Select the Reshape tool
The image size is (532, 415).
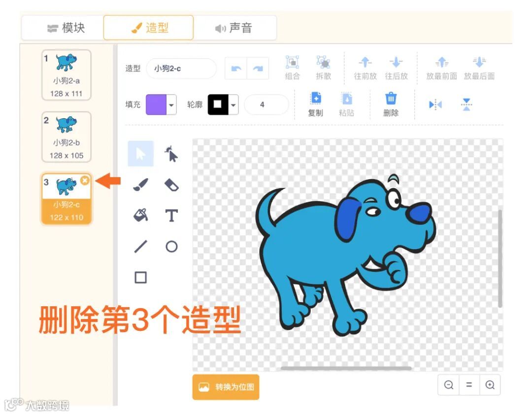tap(171, 154)
